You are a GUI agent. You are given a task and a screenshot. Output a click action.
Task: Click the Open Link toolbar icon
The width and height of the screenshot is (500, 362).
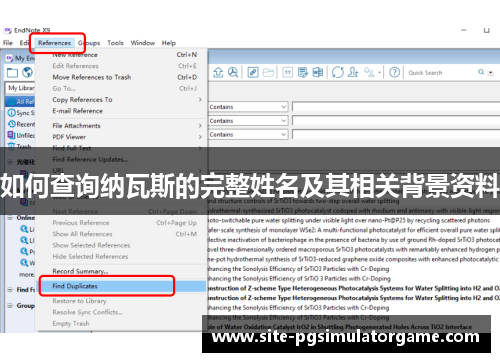point(253,72)
